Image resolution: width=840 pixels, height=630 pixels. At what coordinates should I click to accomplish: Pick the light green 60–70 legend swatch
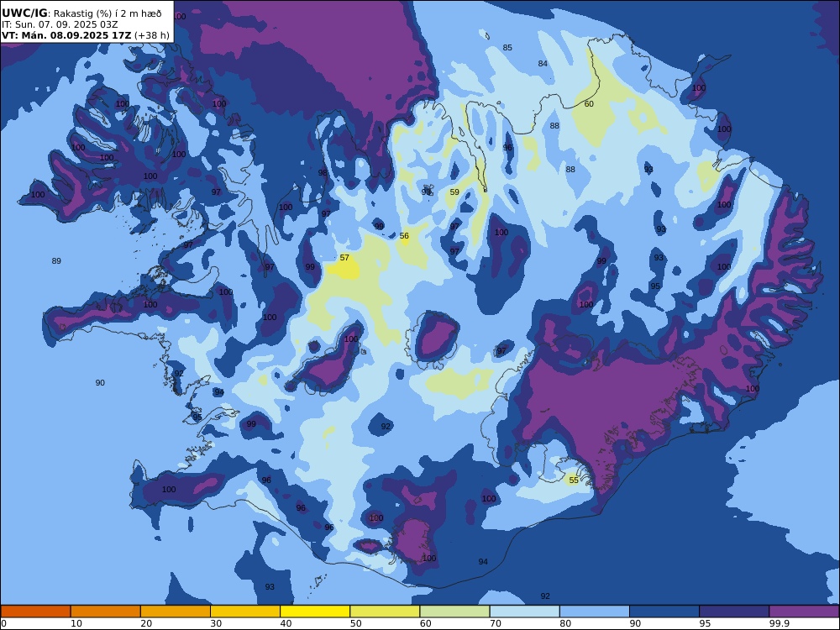click(454, 612)
